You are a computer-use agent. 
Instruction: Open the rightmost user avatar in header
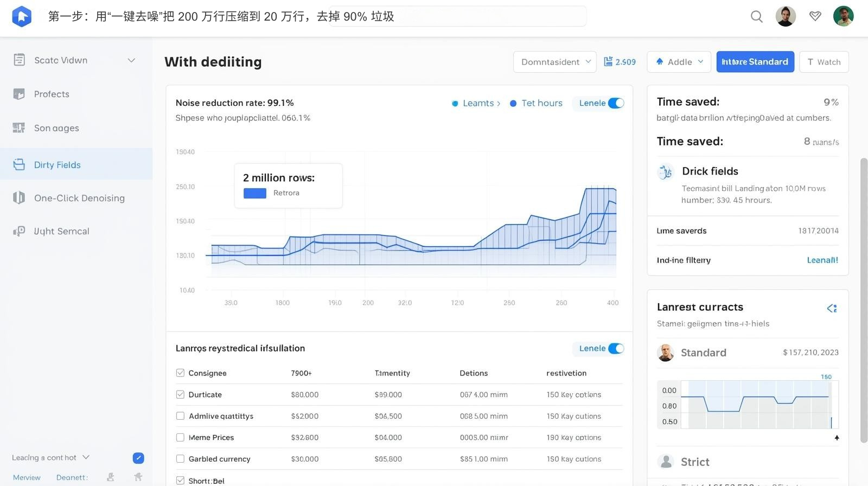point(843,16)
